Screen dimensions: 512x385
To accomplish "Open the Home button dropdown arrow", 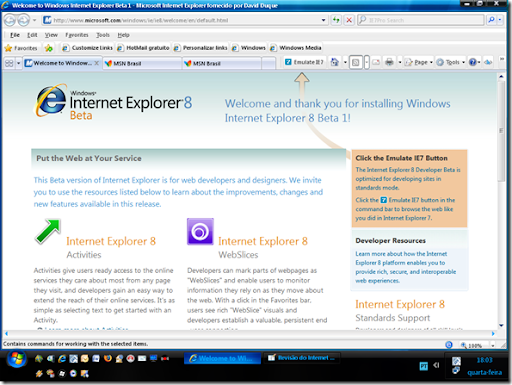I will pos(345,62).
